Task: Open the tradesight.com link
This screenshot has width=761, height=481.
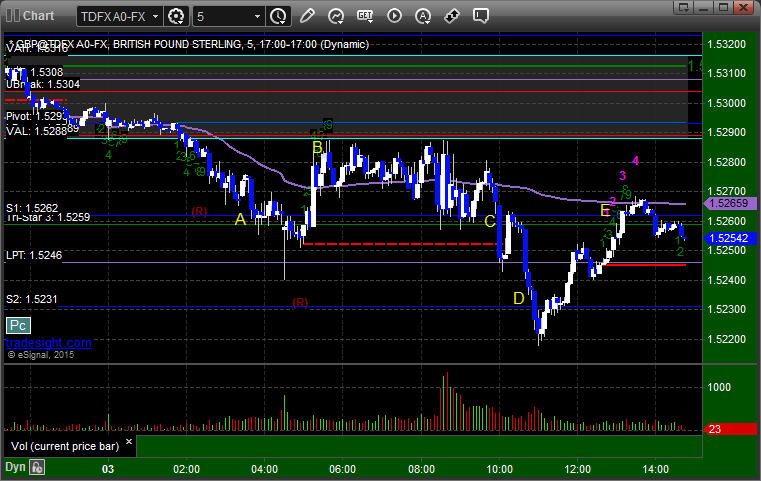Action: point(49,343)
